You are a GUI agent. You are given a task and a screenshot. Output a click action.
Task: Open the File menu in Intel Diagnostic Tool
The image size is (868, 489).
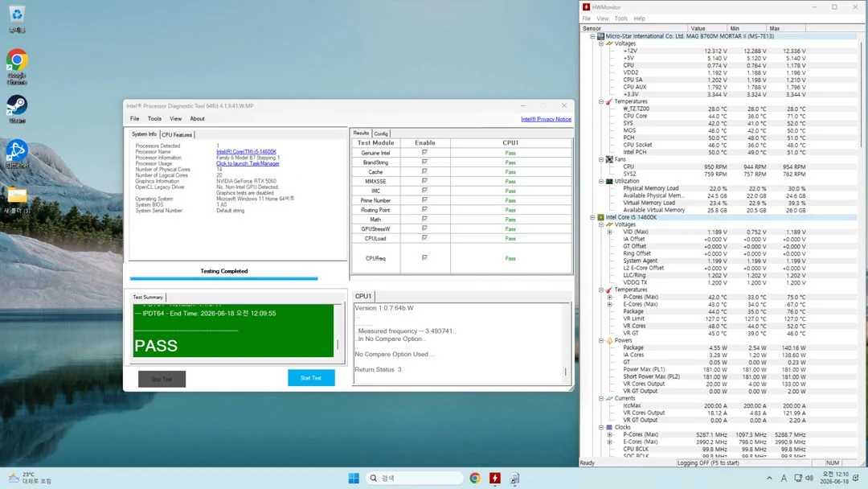coord(134,118)
